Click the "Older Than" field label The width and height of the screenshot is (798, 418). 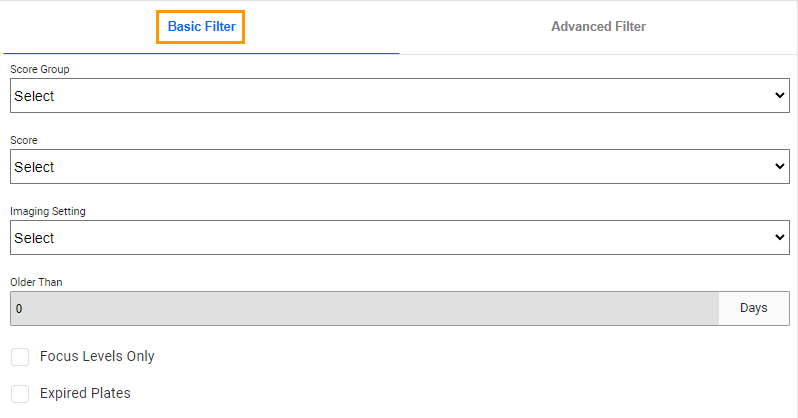point(37,283)
